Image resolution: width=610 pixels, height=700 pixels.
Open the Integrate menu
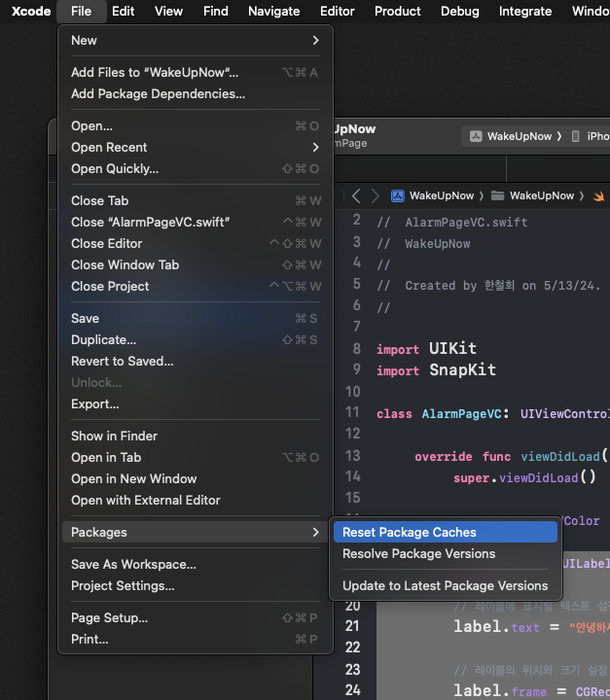pos(525,11)
